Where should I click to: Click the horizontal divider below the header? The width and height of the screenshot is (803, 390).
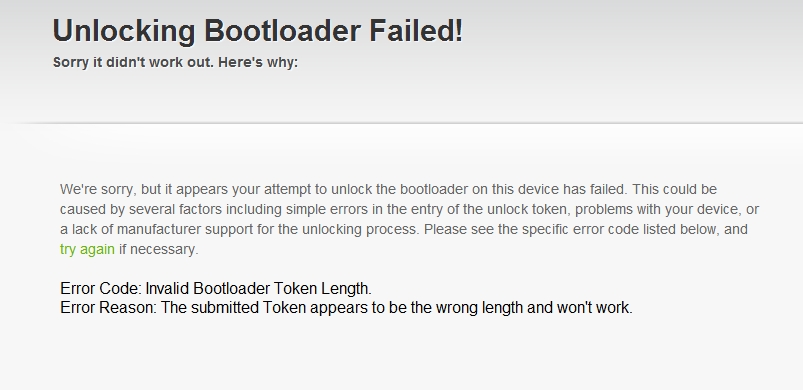coord(402,123)
